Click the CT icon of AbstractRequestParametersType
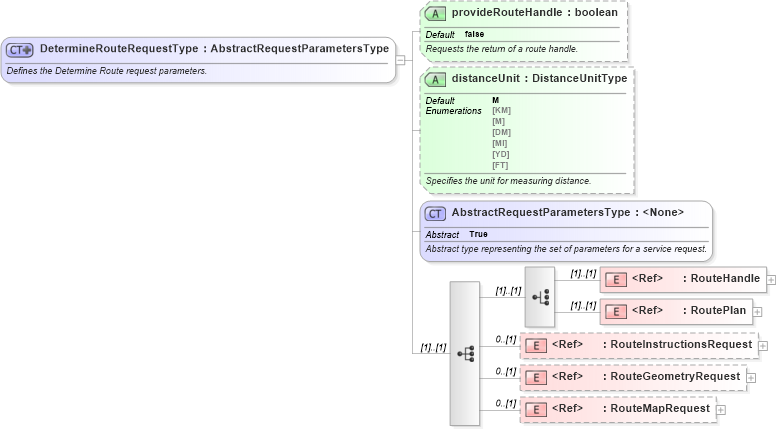This screenshot has width=776, height=430. (x=435, y=214)
